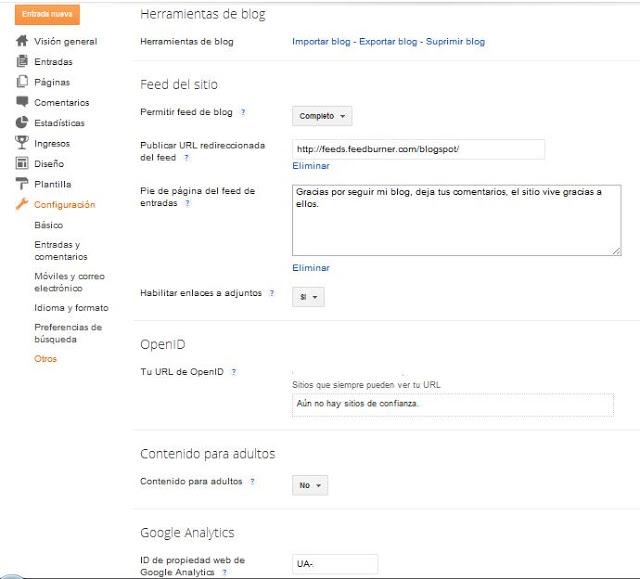This screenshot has width=640, height=579.
Task: Open help for Tu URL de OpenID
Action: (234, 372)
